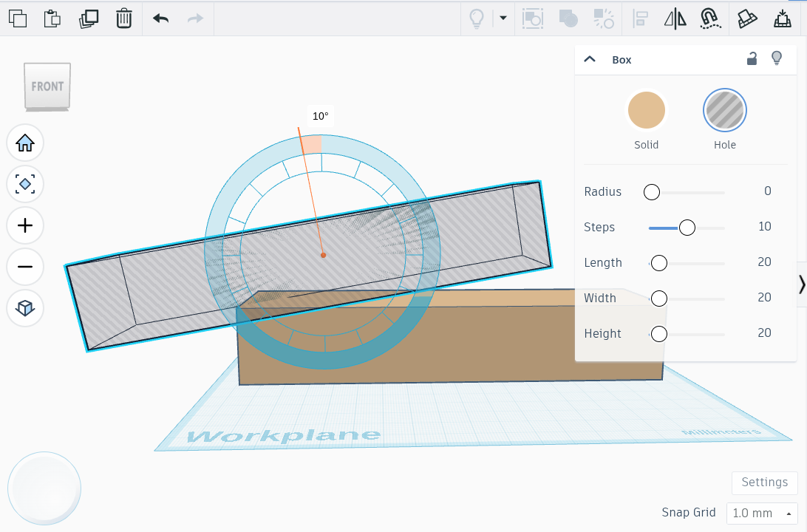Click the Width value 20
This screenshot has height=532, width=807.
(x=764, y=297)
